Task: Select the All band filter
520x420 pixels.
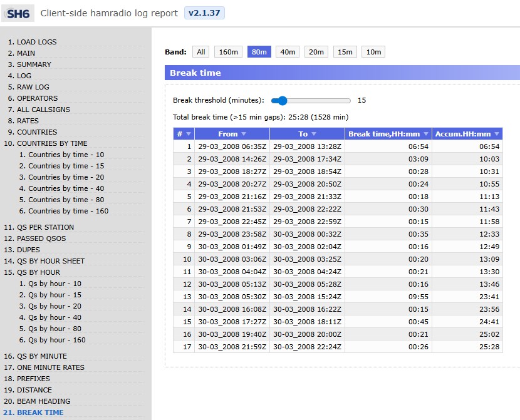Action: [x=200, y=52]
